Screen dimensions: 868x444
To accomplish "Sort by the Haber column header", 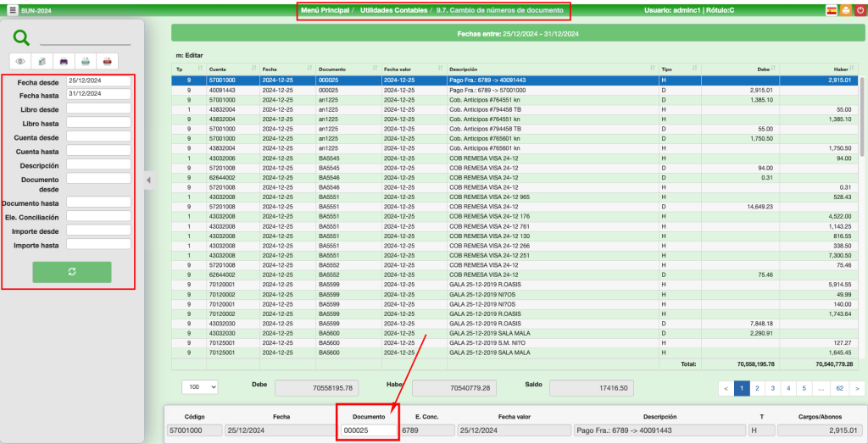I will [x=818, y=69].
